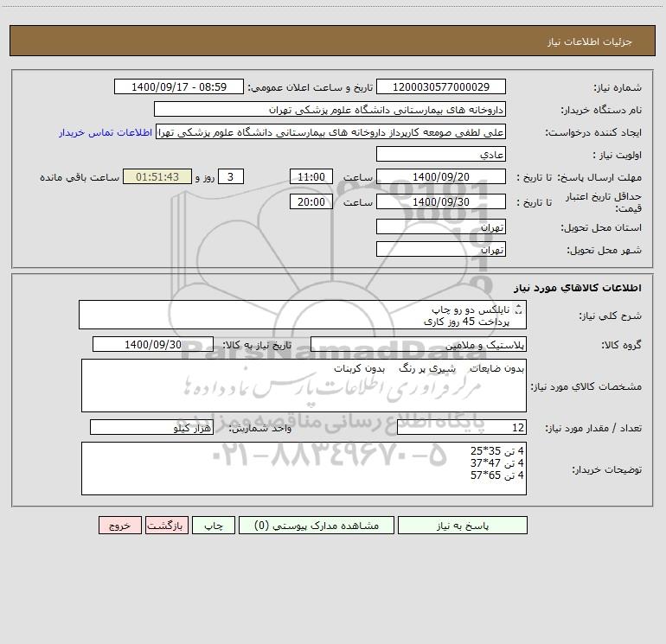Click the remaining days field showing 3
Viewport: 666px width, 644px height.
[x=231, y=176]
